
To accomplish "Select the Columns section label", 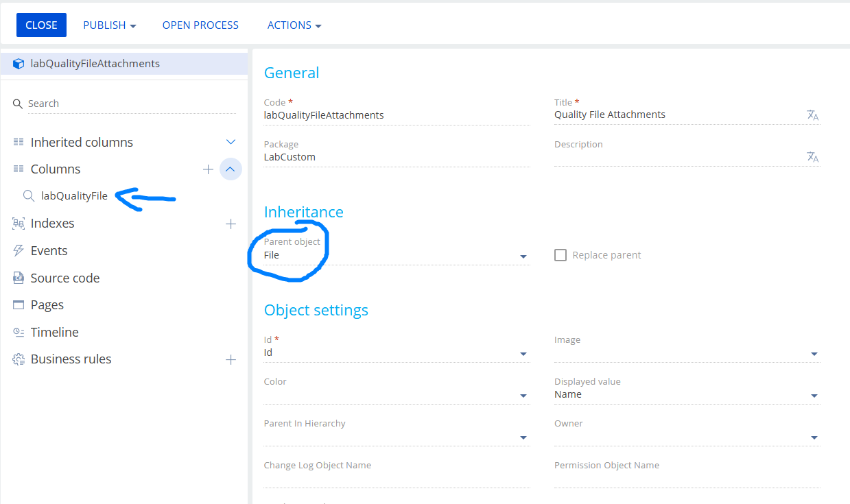I will (x=56, y=169).
